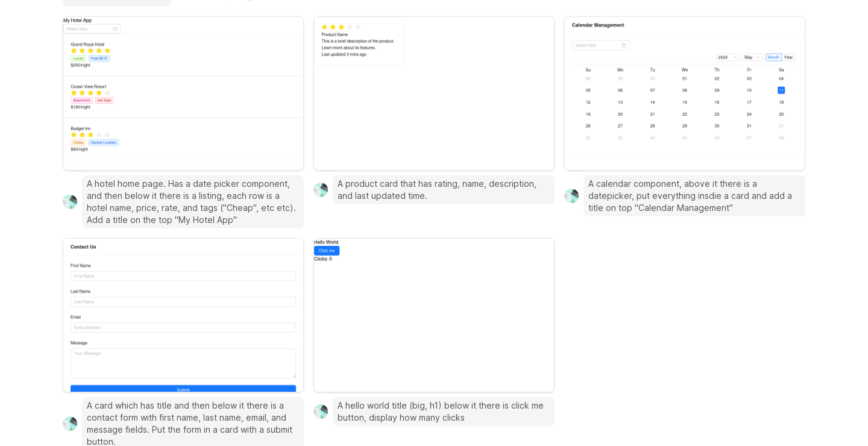Open the 2024 year dropdown
This screenshot has width=868, height=446.
(727, 57)
